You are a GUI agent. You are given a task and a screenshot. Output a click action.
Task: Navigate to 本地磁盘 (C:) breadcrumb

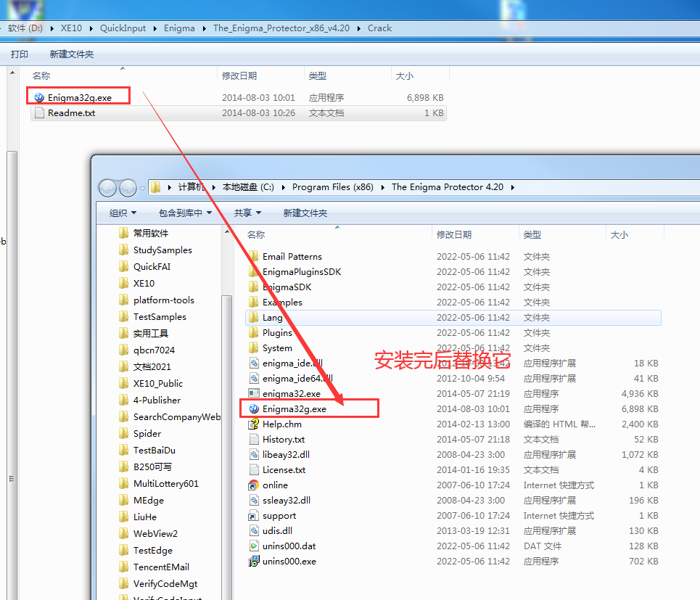248,187
